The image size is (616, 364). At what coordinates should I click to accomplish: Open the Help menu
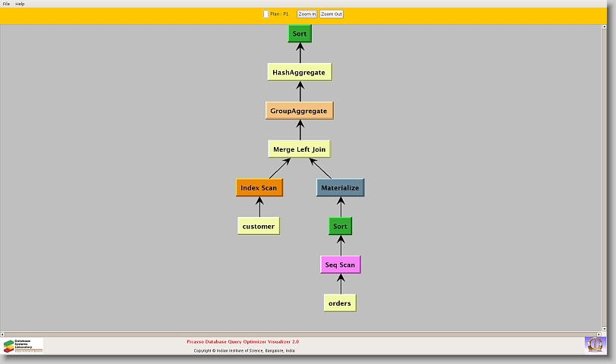pyautogui.click(x=20, y=4)
